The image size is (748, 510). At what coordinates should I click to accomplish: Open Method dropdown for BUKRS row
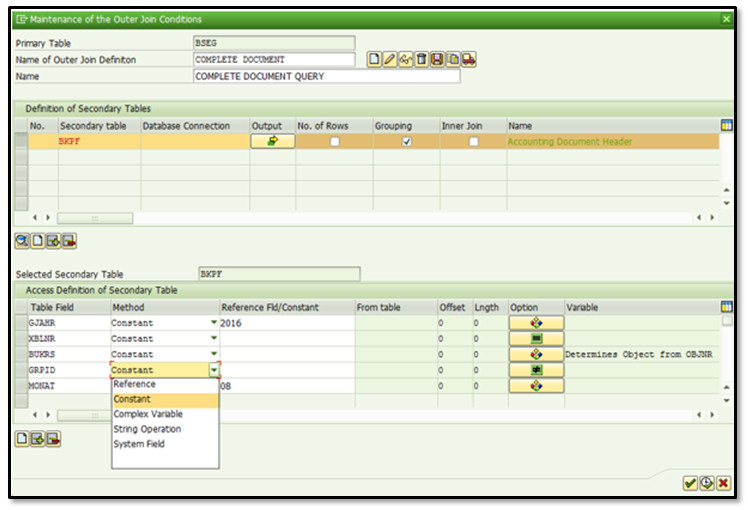pos(213,354)
